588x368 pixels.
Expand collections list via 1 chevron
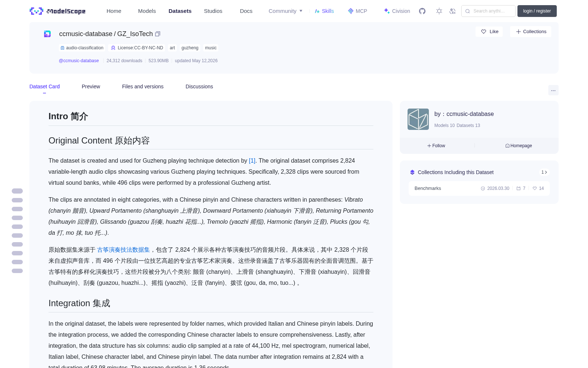point(544,172)
